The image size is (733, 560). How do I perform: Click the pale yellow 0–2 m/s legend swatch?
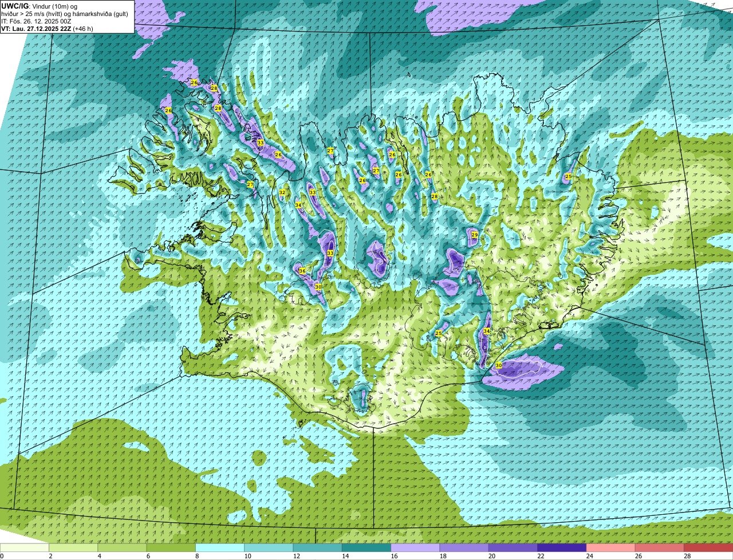25,548
